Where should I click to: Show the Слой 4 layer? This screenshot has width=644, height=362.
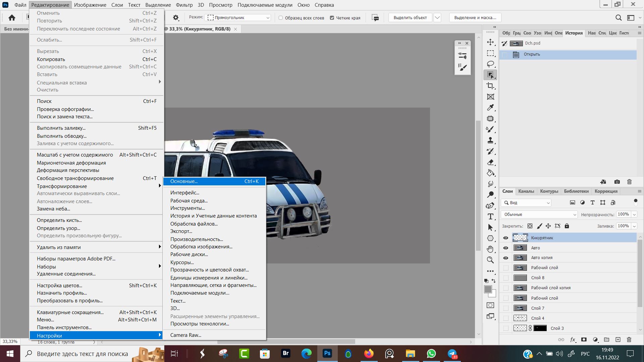[x=505, y=318]
